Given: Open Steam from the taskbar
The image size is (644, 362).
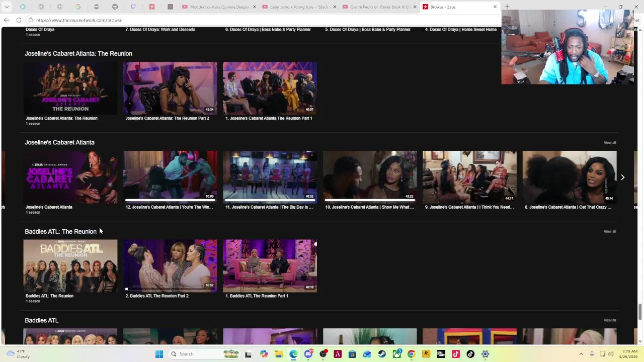Looking at the screenshot, I should coord(382,354).
